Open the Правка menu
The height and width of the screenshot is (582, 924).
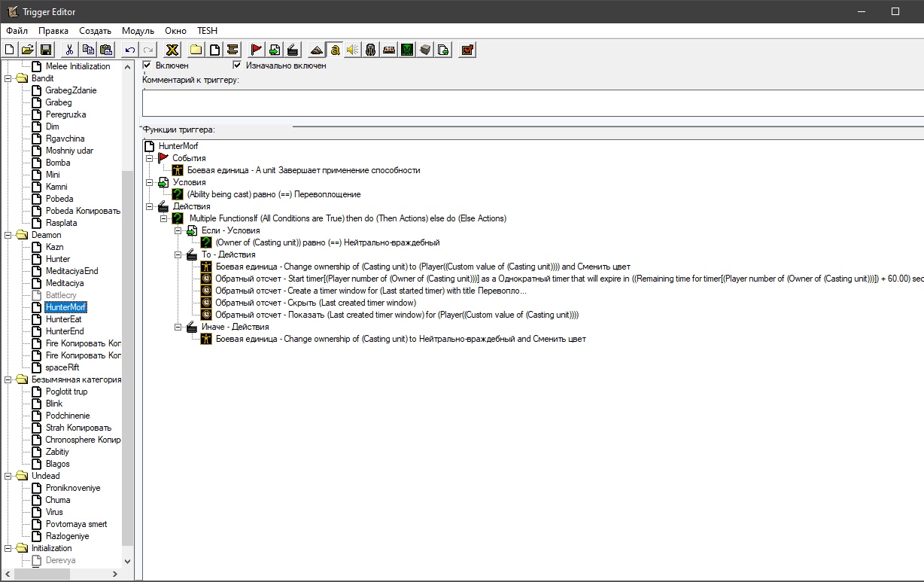coord(53,31)
